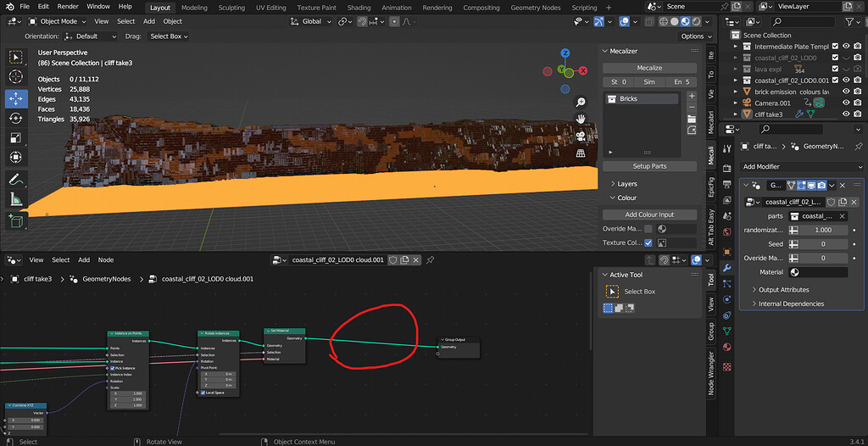Select the Scale tool
Image resolution: width=868 pixels, height=446 pixels.
(15, 138)
